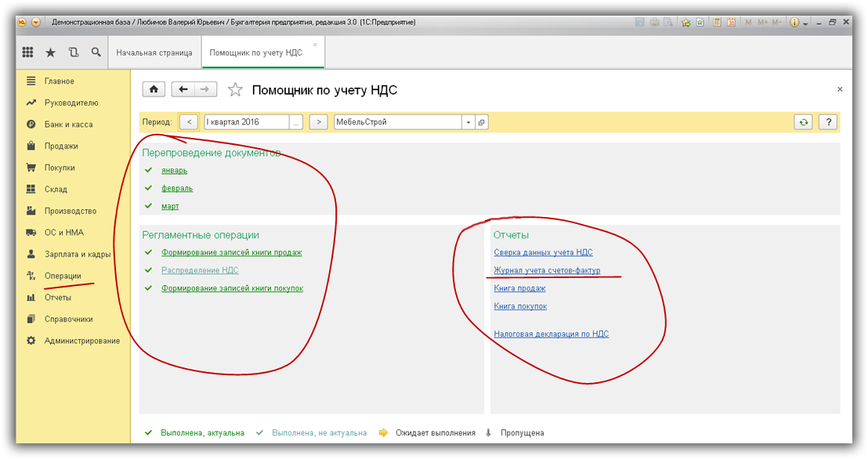
Task: Open Склад section in sidebar
Action: pos(56,190)
